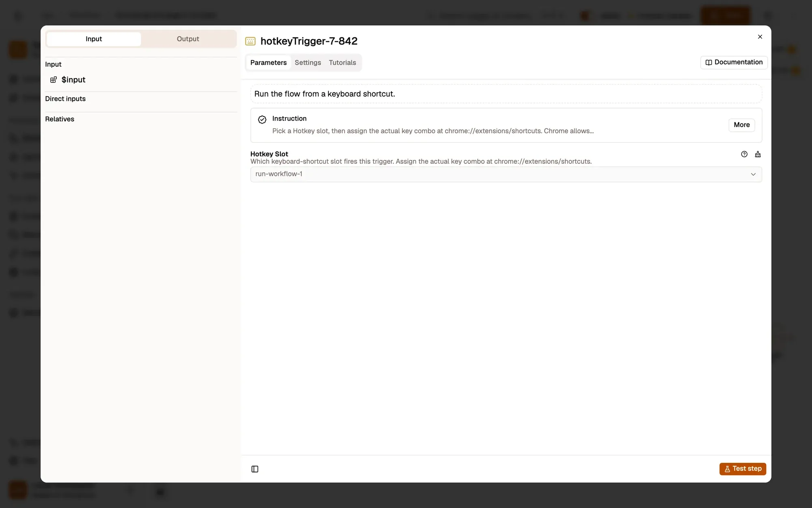
Task: Click the 'Run the flow from a keyboard shortcut' description
Action: tap(324, 94)
